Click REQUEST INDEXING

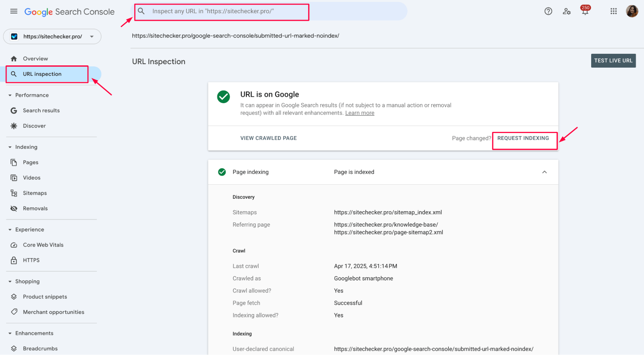coord(523,138)
